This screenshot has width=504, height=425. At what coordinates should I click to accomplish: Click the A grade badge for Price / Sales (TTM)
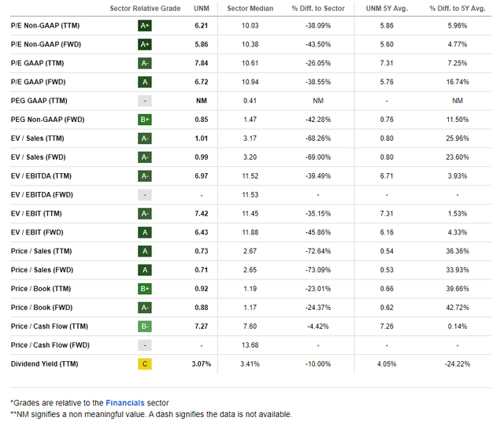(145, 251)
